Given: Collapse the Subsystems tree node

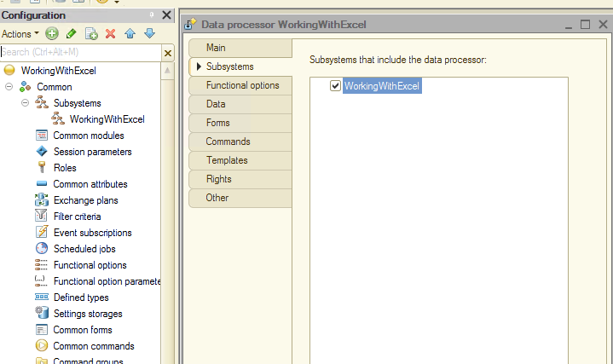Looking at the screenshot, I should 25,103.
